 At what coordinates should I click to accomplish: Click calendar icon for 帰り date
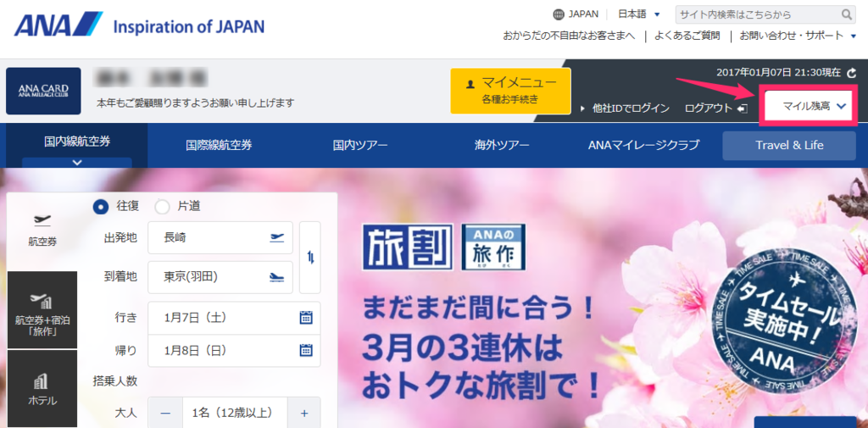pyautogui.click(x=306, y=351)
